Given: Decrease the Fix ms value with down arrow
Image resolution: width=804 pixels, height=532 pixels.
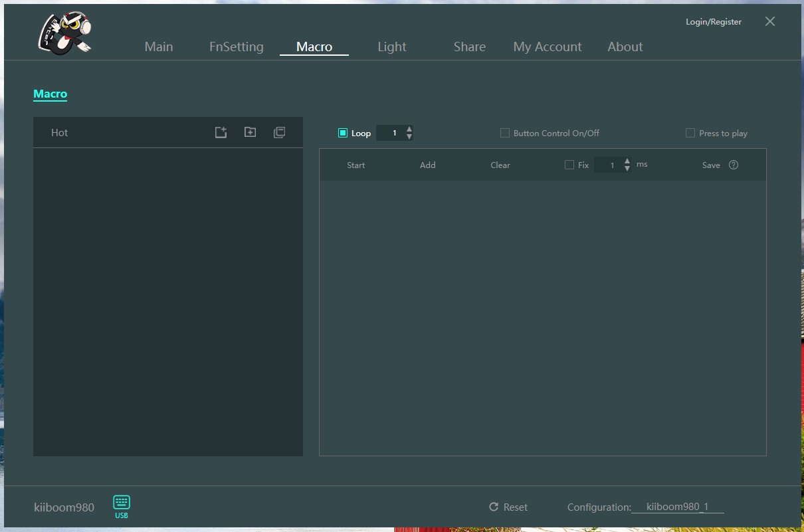Looking at the screenshot, I should 627,169.
